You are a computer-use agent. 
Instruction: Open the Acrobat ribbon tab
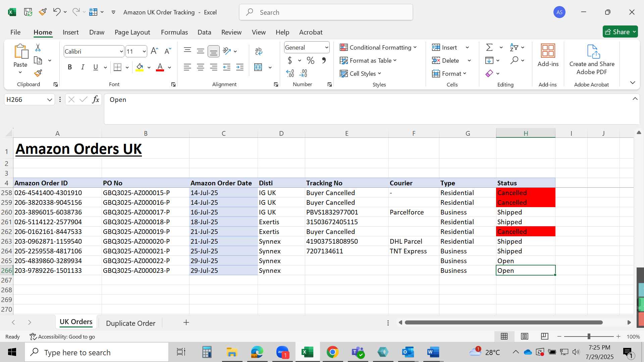(311, 32)
